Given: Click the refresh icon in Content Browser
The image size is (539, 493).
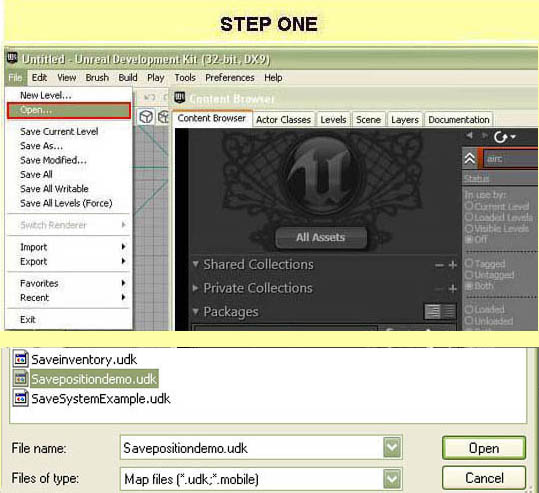Looking at the screenshot, I should [500, 137].
